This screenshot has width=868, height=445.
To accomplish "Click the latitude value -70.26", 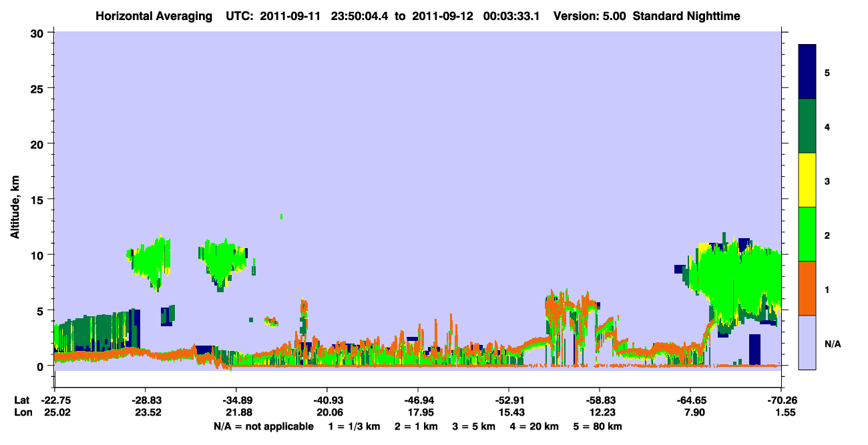I will point(781,400).
